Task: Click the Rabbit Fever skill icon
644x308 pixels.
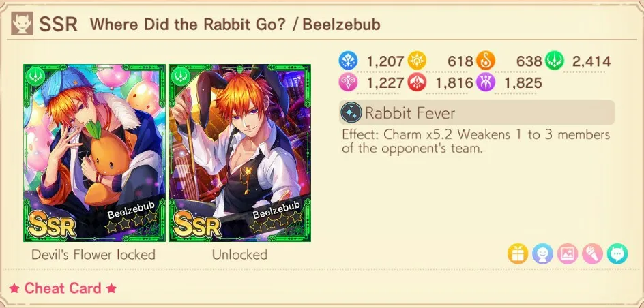Action: [x=351, y=113]
